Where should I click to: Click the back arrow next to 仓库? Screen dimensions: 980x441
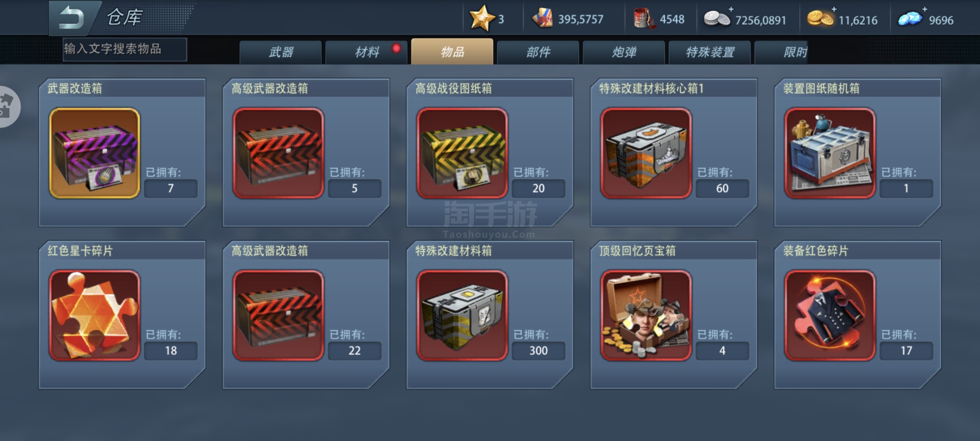pyautogui.click(x=71, y=17)
